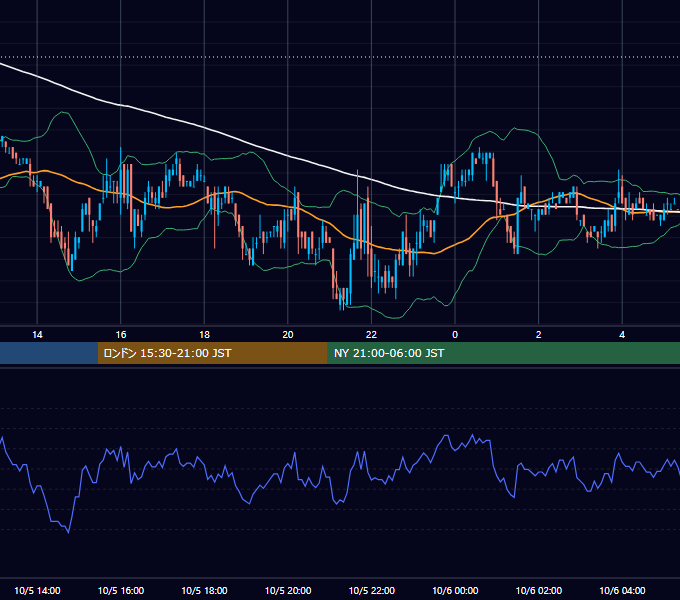Click the 10/5 22:00 date label
This screenshot has width=680, height=600.
[372, 590]
